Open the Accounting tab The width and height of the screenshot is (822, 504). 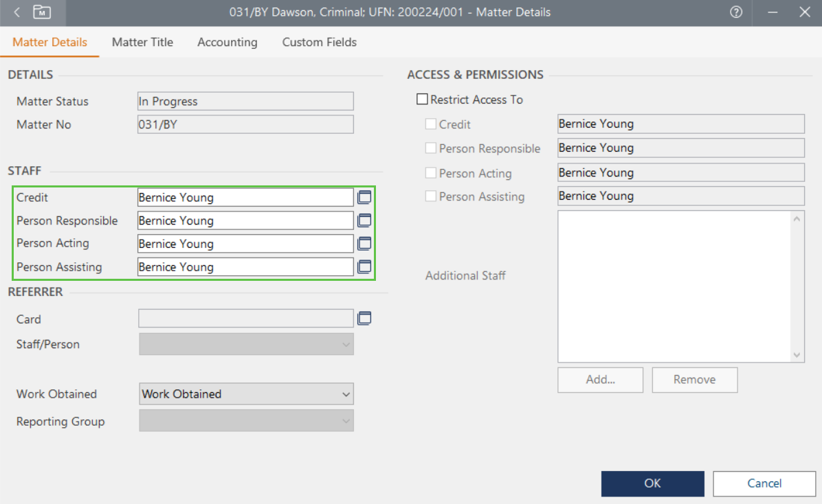pyautogui.click(x=227, y=43)
